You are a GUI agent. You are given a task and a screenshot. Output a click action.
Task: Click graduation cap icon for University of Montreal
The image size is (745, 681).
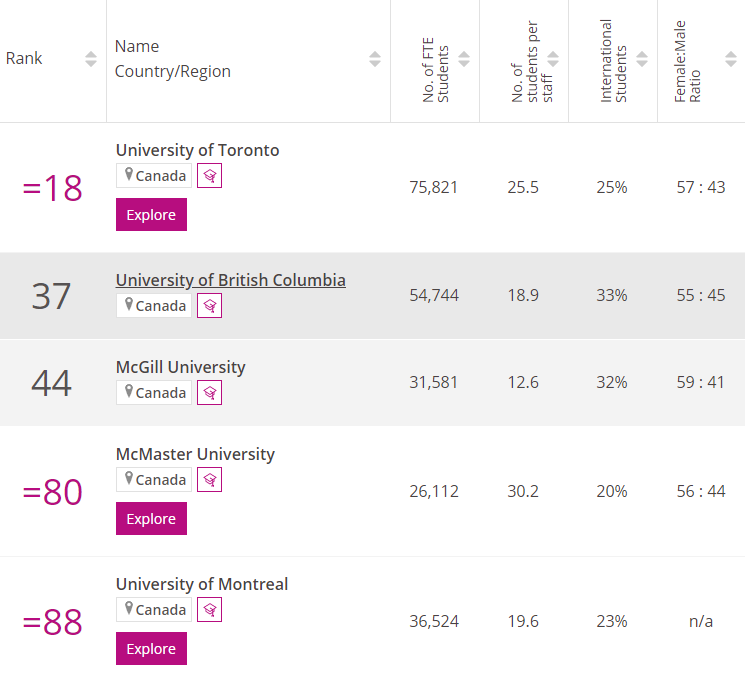pyautogui.click(x=210, y=609)
